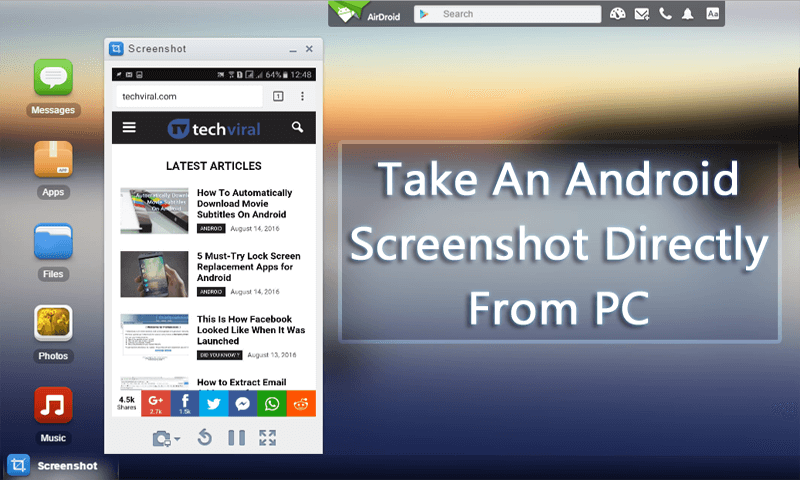Click the camera capture screenshot icon
Image resolution: width=800 pixels, height=480 pixels.
(162, 439)
